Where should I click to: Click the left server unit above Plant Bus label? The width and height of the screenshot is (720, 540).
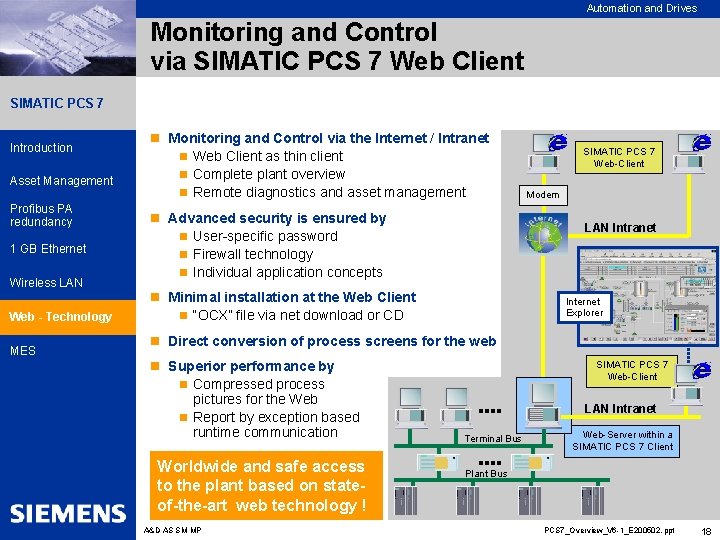pos(438,462)
